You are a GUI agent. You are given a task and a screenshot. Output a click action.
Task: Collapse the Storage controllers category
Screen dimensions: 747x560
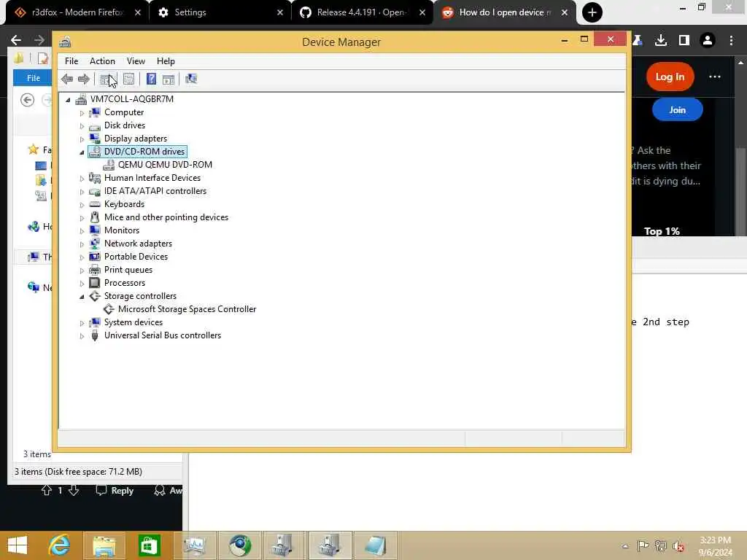[x=82, y=297]
